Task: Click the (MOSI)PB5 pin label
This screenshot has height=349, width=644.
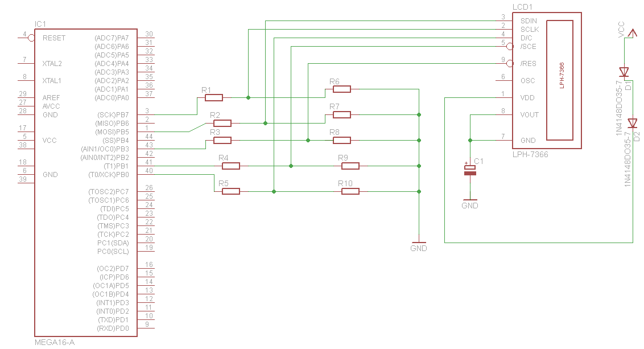Action: (112, 132)
